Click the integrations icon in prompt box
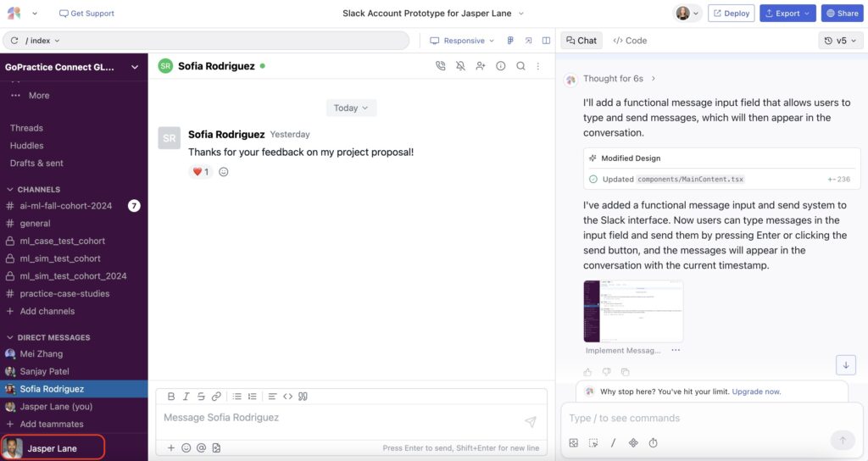868x461 pixels. click(633, 442)
